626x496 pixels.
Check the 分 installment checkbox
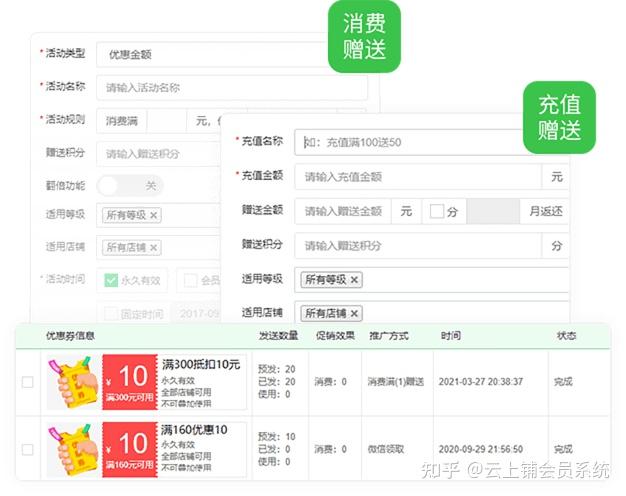pos(437,211)
